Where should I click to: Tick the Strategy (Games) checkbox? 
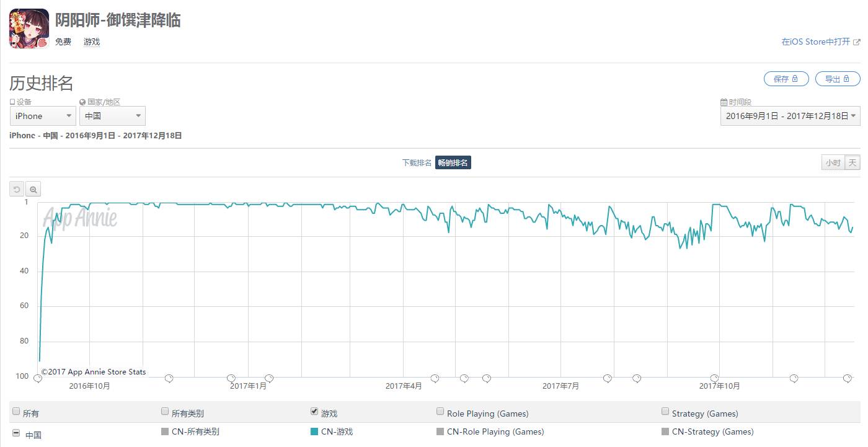point(666,411)
